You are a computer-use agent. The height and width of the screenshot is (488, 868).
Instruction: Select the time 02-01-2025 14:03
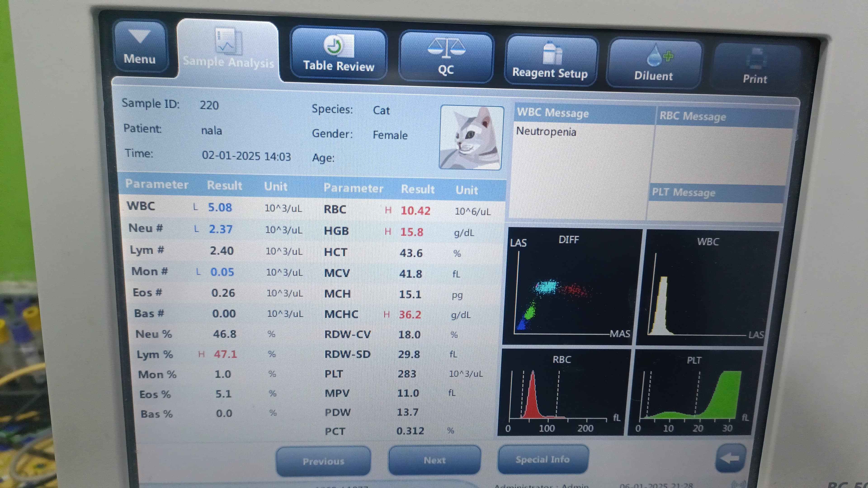[246, 156]
